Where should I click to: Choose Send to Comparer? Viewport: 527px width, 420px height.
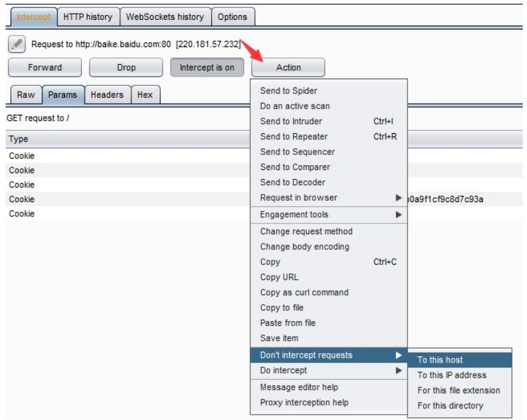click(x=329, y=167)
